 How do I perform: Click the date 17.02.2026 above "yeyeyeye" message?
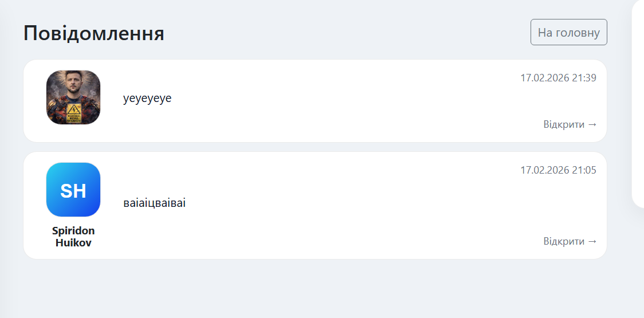[x=544, y=78]
